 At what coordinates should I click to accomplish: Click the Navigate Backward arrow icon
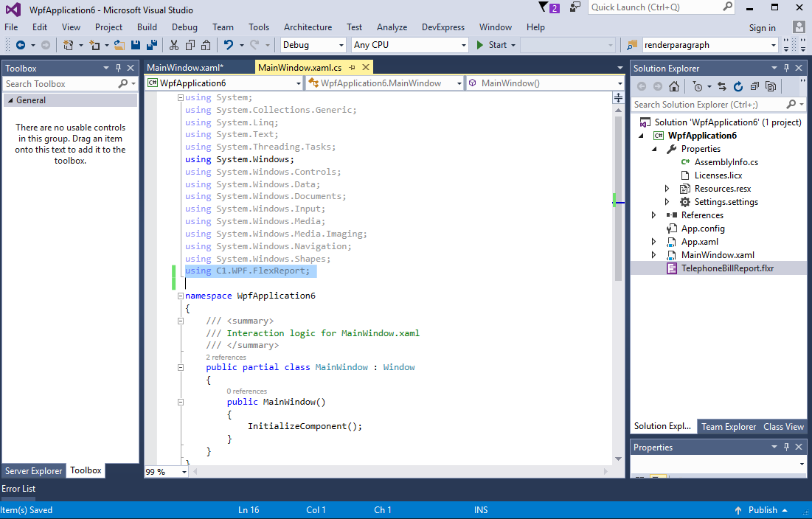pyautogui.click(x=21, y=45)
